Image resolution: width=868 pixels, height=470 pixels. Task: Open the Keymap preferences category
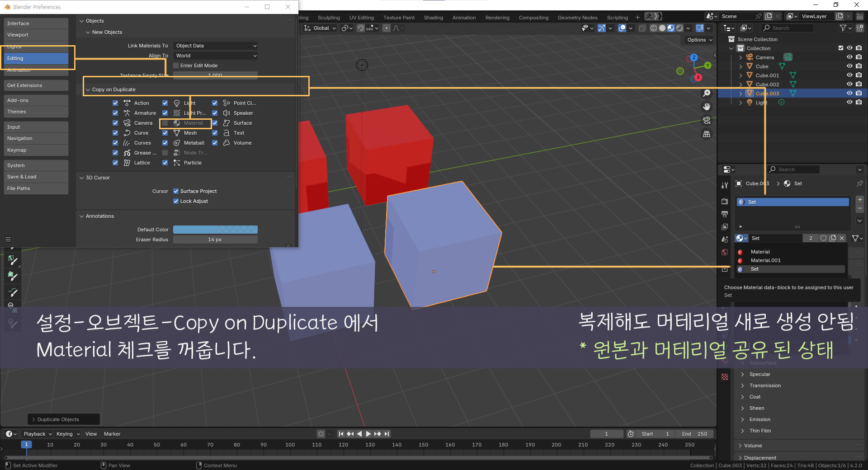36,150
